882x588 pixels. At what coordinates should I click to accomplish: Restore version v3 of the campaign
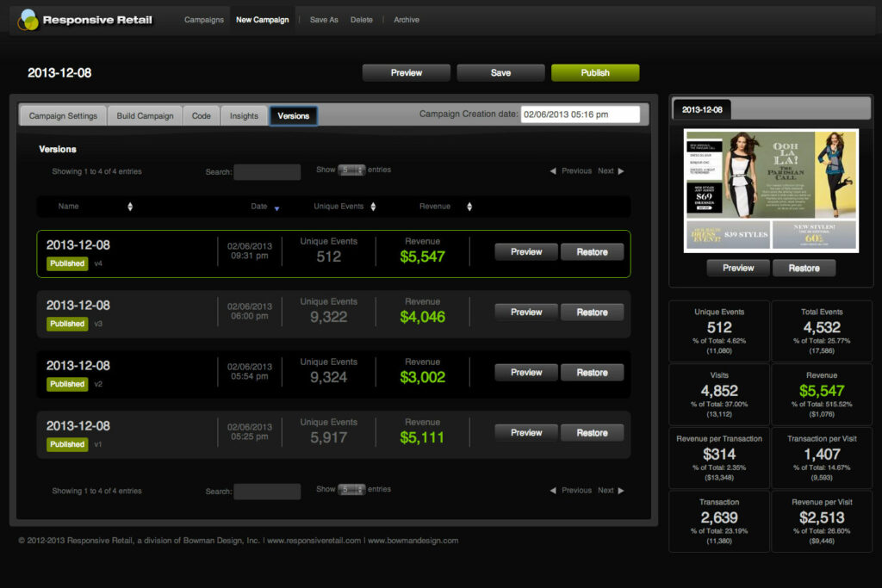[x=593, y=312]
